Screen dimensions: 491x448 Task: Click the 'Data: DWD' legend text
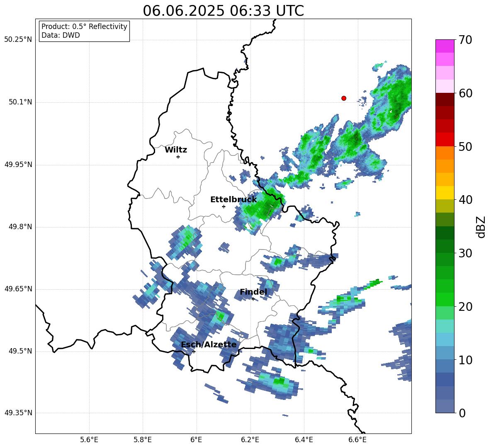coord(61,35)
